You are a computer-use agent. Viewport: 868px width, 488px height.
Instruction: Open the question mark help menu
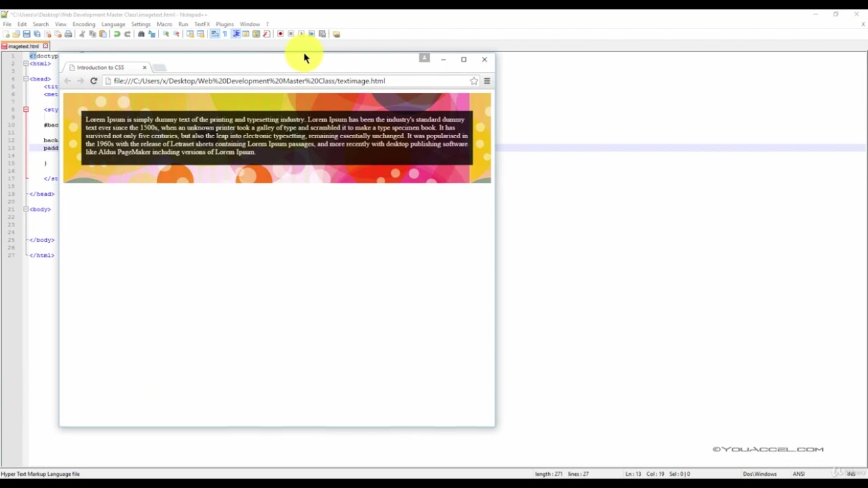(x=267, y=24)
